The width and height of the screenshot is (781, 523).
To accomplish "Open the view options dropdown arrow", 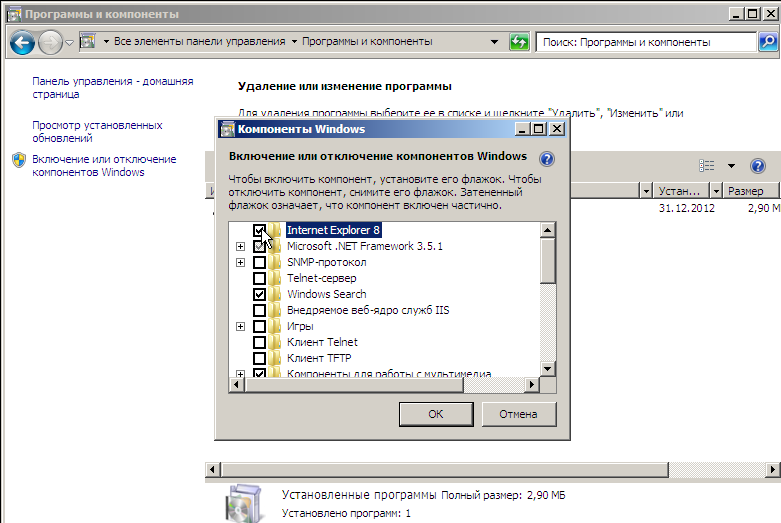I will tap(731, 166).
